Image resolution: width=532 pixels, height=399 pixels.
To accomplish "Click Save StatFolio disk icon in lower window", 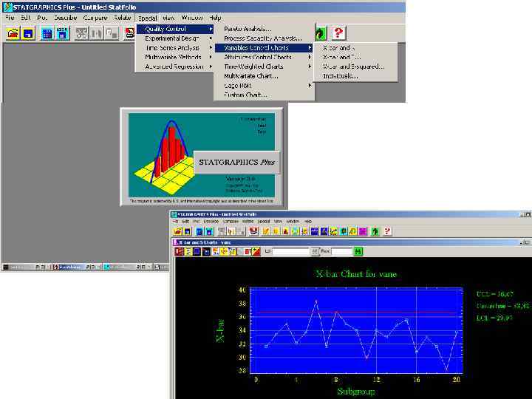I will point(187,231).
